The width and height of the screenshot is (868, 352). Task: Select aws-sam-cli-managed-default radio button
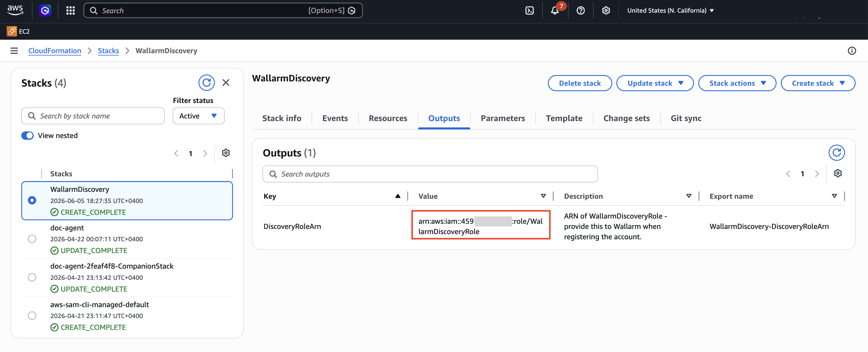pyautogui.click(x=32, y=316)
